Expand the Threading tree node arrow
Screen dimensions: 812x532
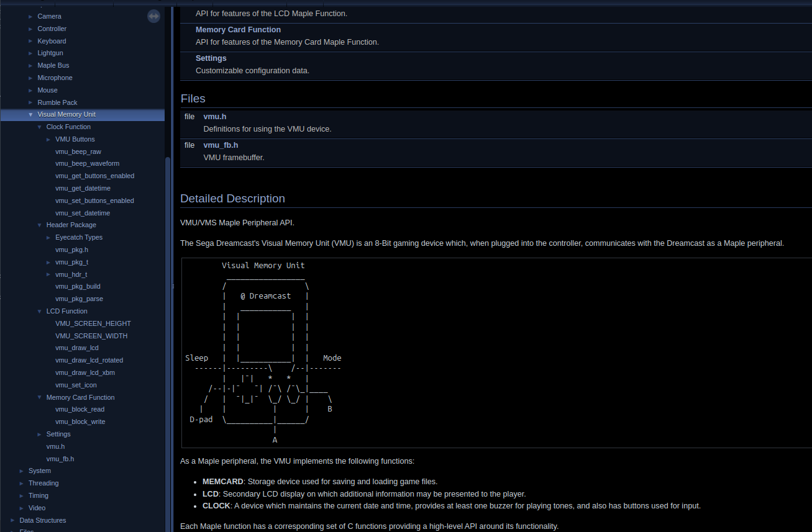click(22, 483)
